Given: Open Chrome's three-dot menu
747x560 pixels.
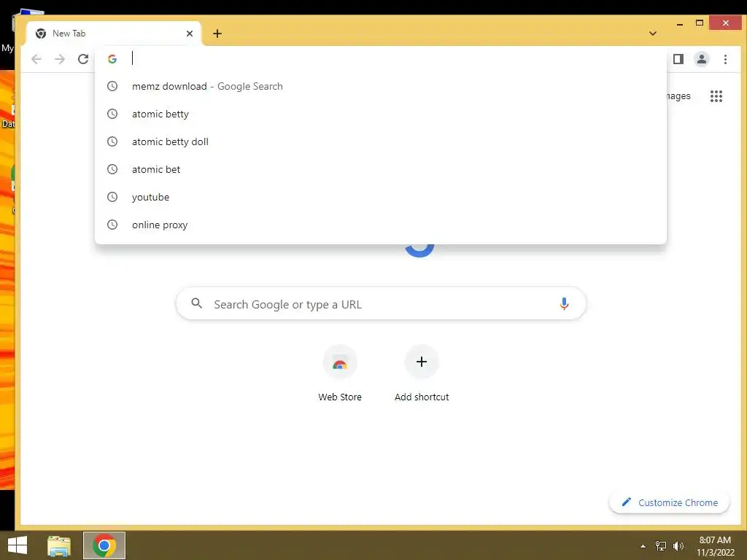Looking at the screenshot, I should pyautogui.click(x=725, y=59).
